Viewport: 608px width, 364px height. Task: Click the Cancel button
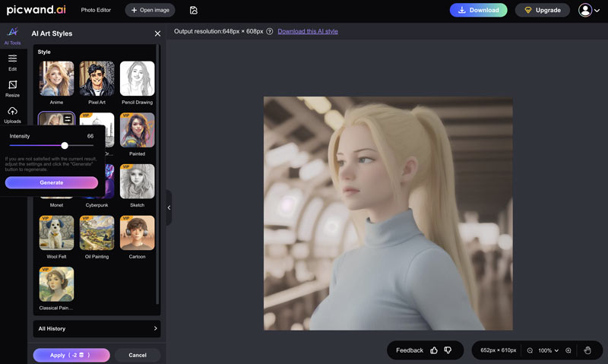tap(138, 355)
